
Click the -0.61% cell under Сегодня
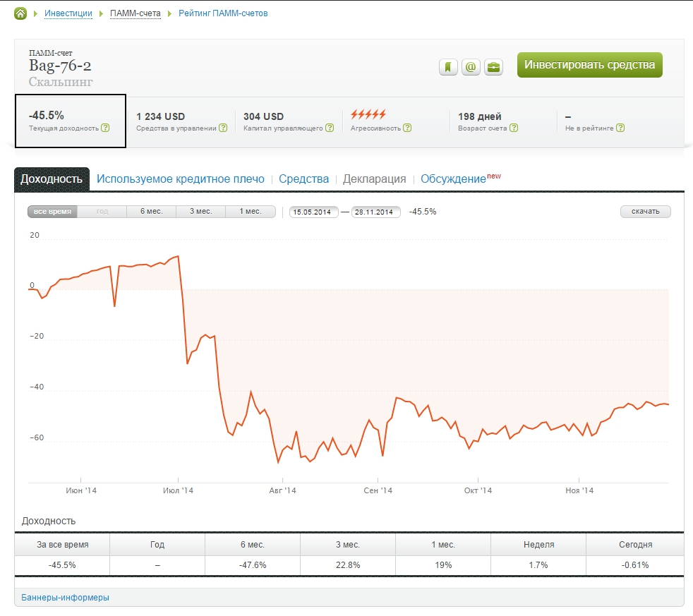(x=635, y=565)
